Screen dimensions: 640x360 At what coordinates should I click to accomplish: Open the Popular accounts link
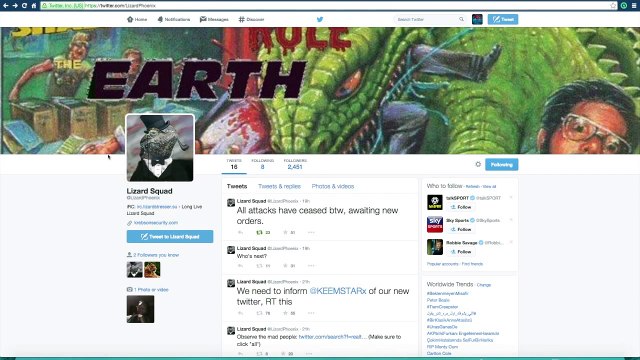click(x=442, y=264)
